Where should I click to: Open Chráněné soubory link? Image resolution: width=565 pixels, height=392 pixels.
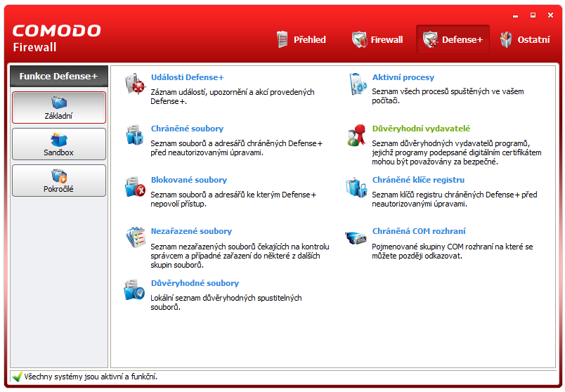[187, 129]
